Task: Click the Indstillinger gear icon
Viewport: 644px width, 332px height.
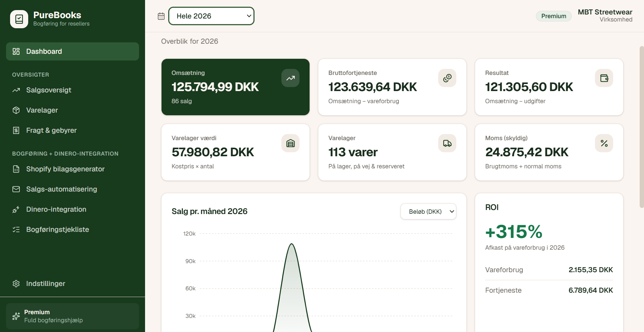Action: pos(16,284)
